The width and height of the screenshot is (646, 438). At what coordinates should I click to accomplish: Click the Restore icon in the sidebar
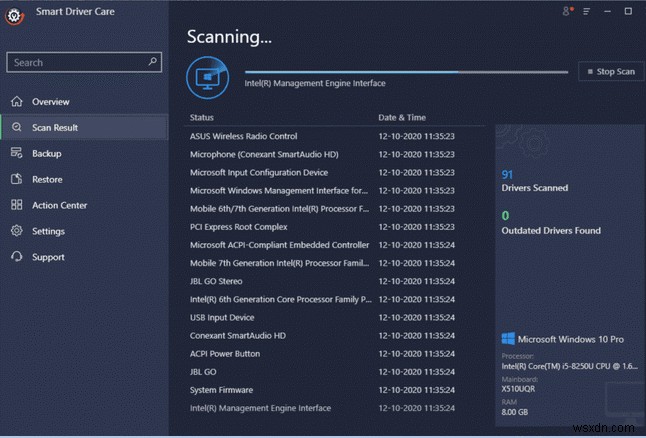coord(16,180)
